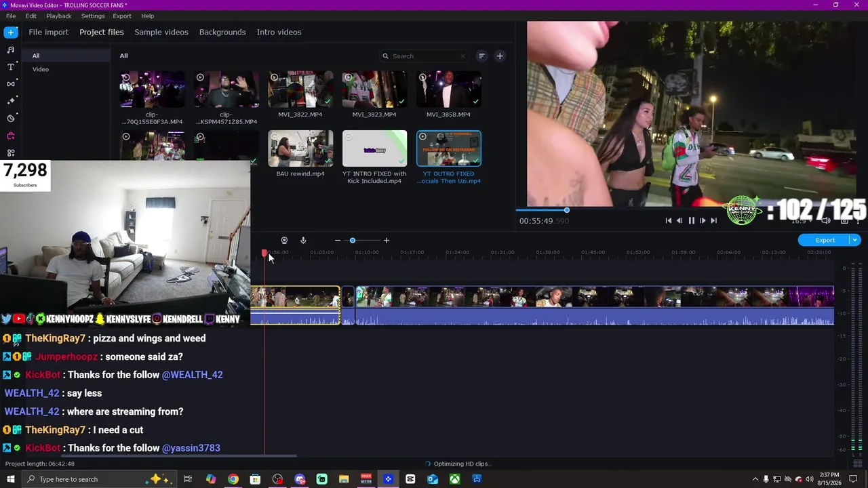Adjust the timeline zoom slider handle

pos(353,241)
